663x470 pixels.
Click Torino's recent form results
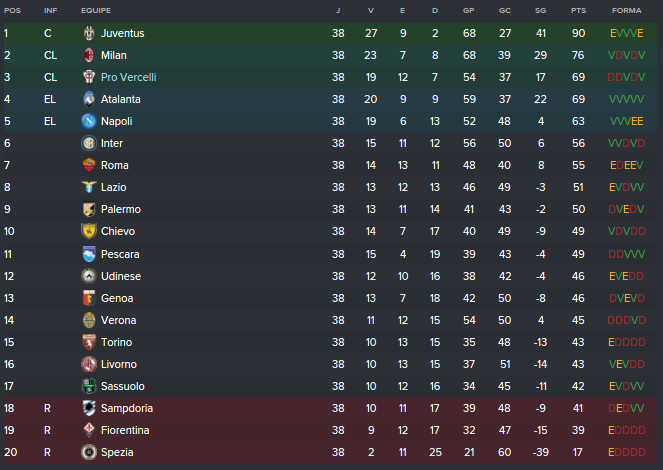[x=626, y=342]
